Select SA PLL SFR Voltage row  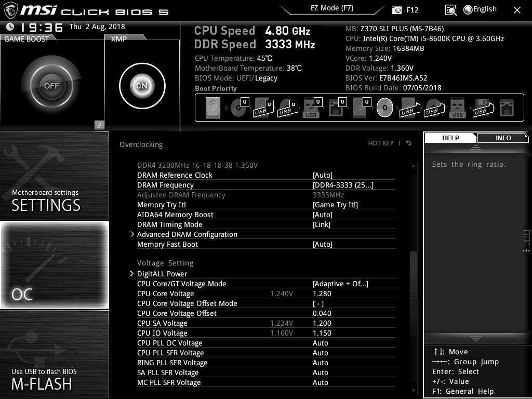(266, 373)
